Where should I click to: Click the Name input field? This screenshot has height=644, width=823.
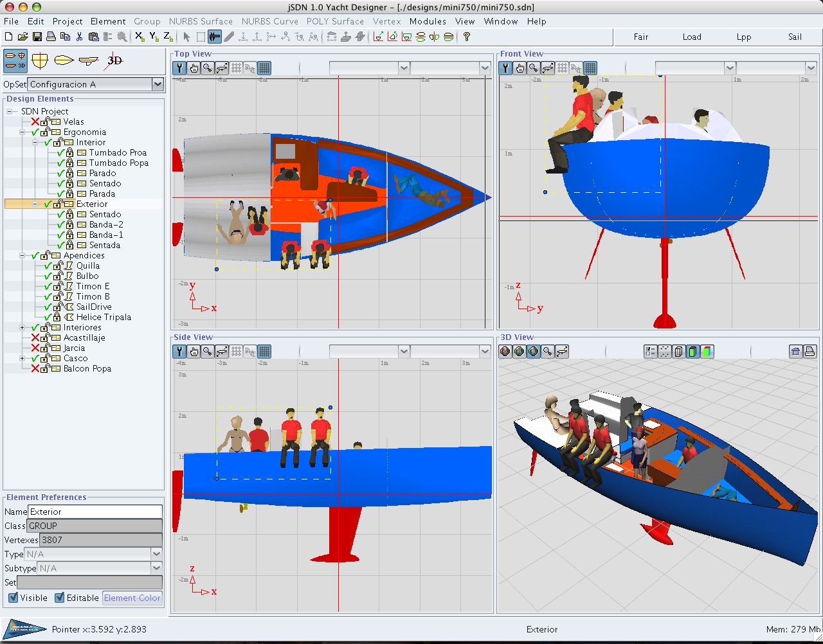[95, 512]
